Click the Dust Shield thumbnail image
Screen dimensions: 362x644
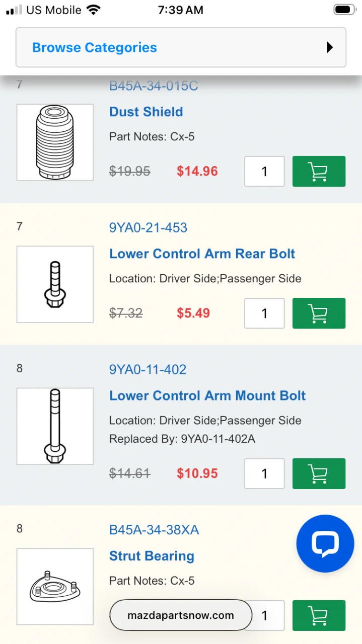[x=55, y=142]
